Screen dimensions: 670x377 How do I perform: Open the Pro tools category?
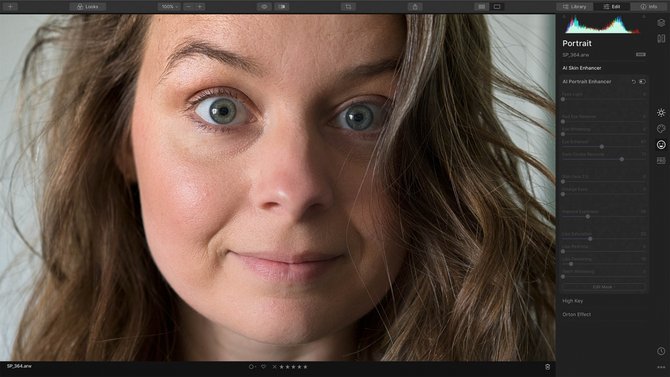661,160
